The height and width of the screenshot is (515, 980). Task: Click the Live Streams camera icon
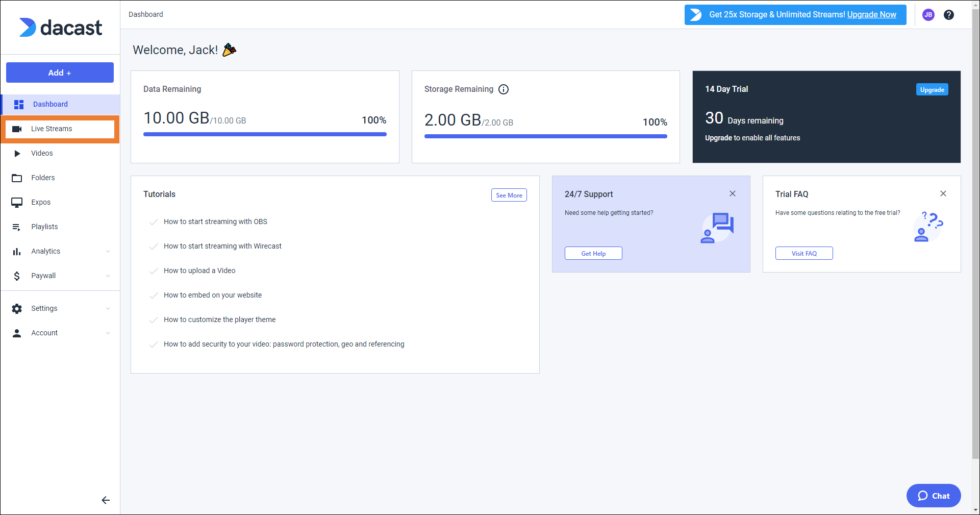(x=17, y=129)
